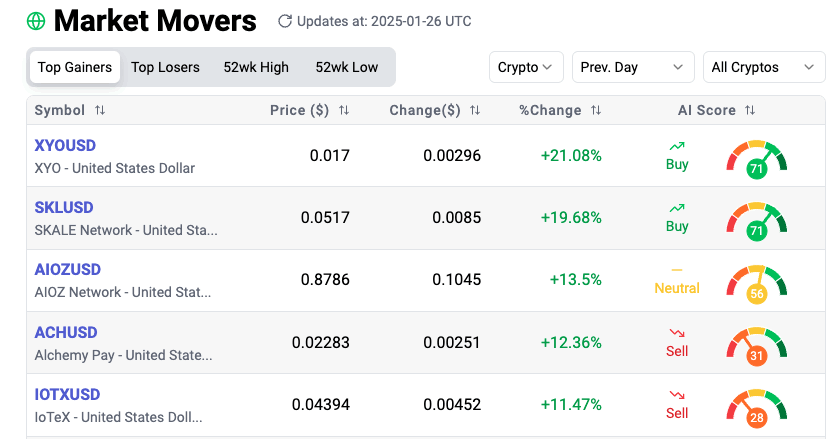The image size is (836, 439).
Task: Switch to the Top Losers tab
Action: [x=165, y=67]
